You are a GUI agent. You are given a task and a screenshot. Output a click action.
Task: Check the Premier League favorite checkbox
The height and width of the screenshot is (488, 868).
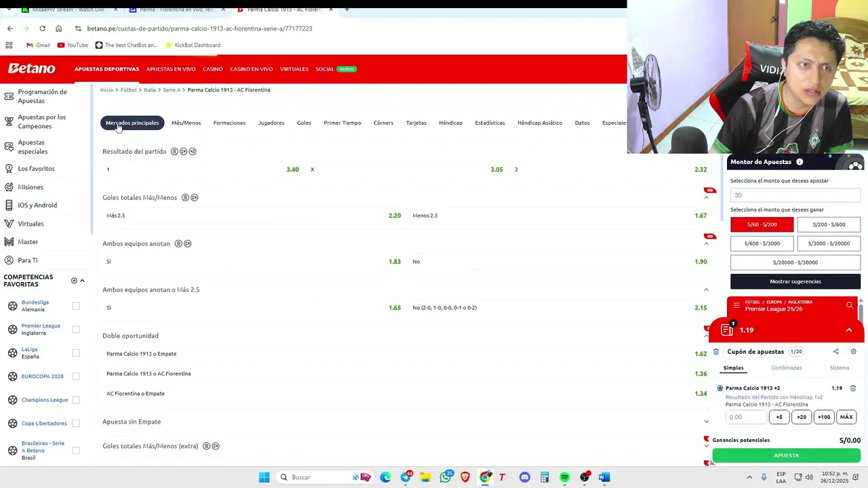pyautogui.click(x=76, y=329)
